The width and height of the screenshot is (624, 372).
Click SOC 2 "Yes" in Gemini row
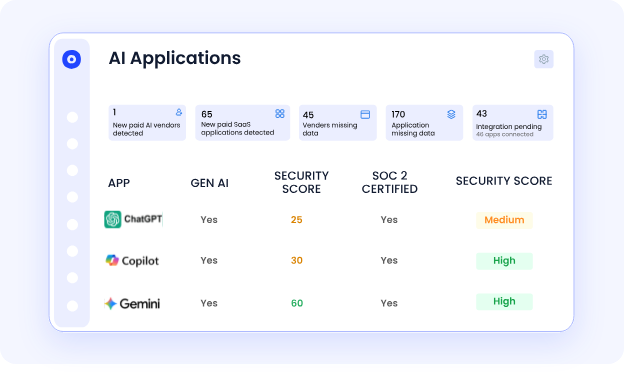pos(389,303)
